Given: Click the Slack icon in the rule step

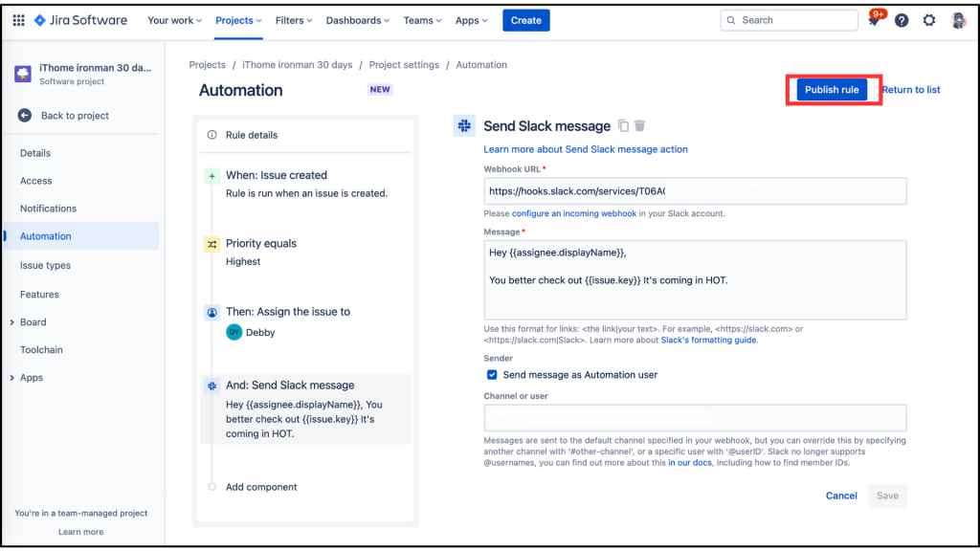Looking at the screenshot, I should [212, 386].
